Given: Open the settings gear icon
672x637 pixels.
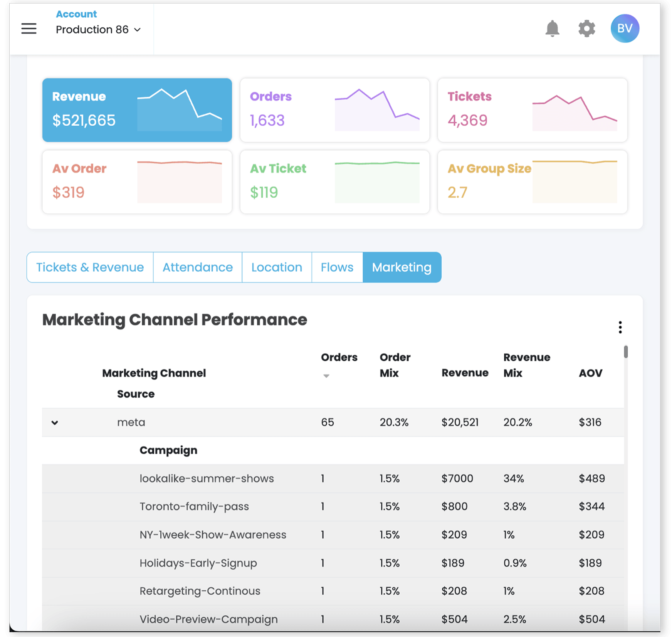Looking at the screenshot, I should (586, 29).
